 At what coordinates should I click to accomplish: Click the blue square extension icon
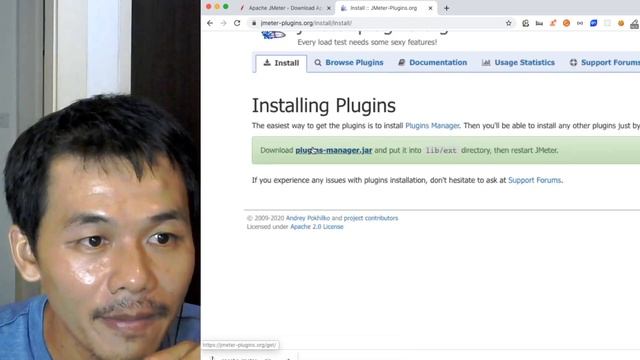coord(593,23)
